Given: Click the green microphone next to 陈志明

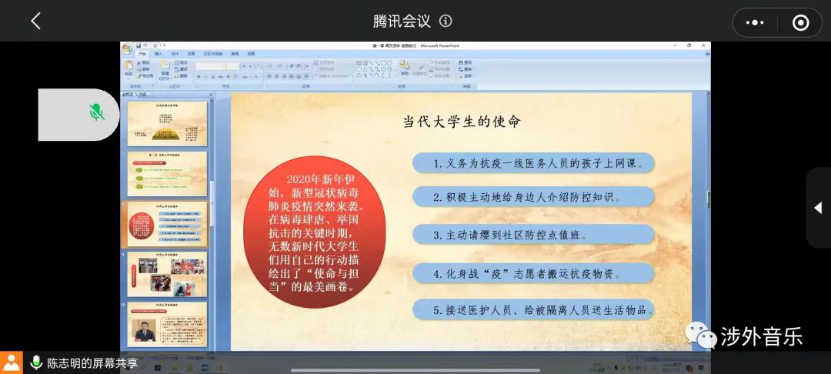Looking at the screenshot, I should coord(37,363).
